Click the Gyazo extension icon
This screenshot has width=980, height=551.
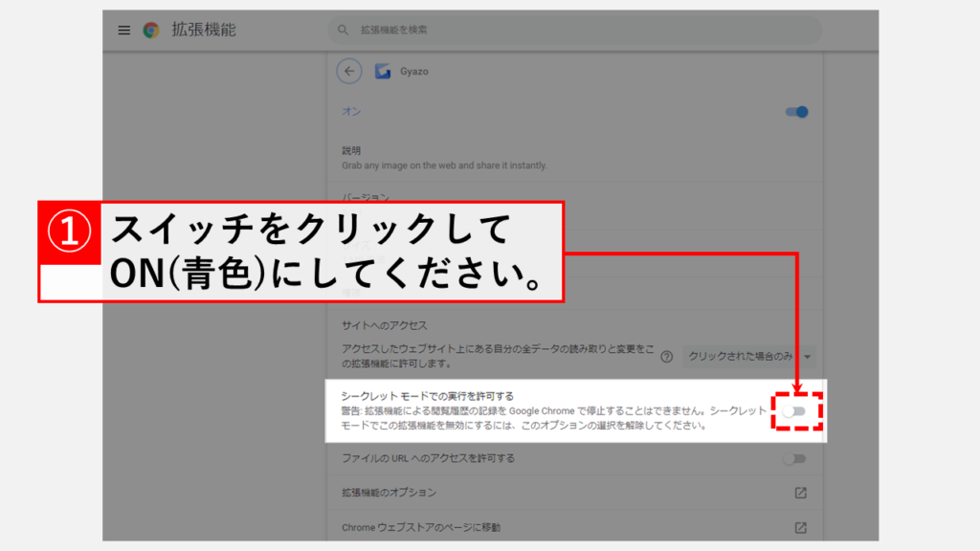(383, 71)
